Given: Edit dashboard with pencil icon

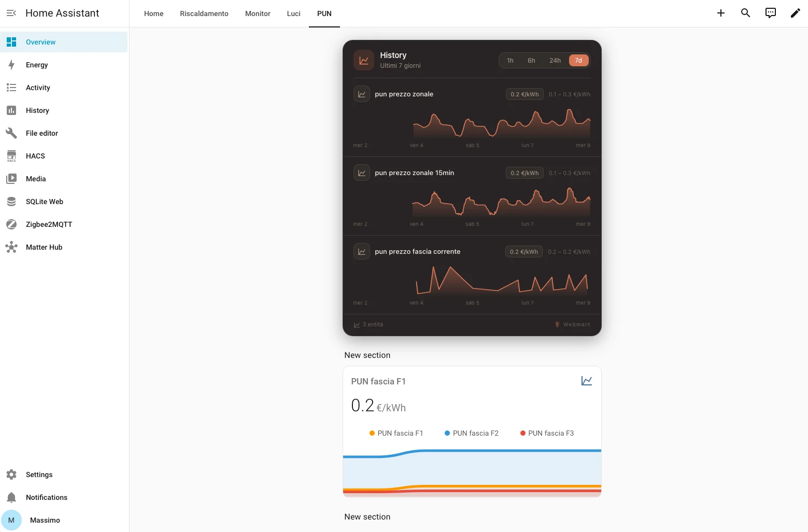Looking at the screenshot, I should pyautogui.click(x=796, y=13).
